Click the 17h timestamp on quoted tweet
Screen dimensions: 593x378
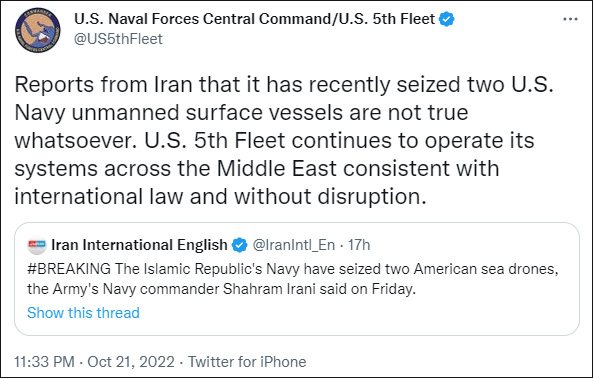(359, 245)
